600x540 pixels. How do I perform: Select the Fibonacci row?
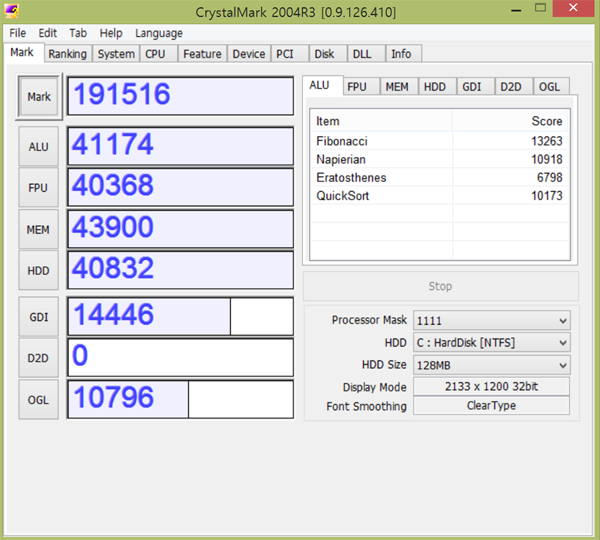click(439, 141)
